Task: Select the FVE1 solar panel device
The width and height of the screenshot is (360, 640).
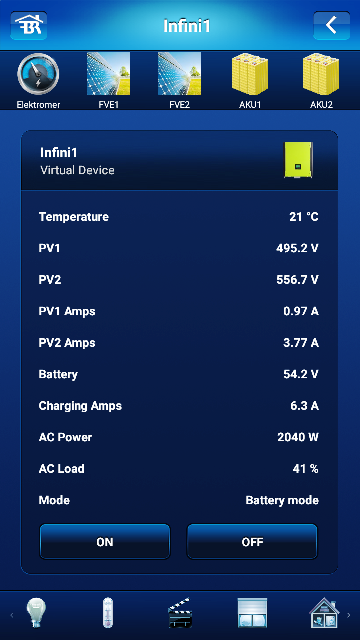Action: pyautogui.click(x=109, y=80)
